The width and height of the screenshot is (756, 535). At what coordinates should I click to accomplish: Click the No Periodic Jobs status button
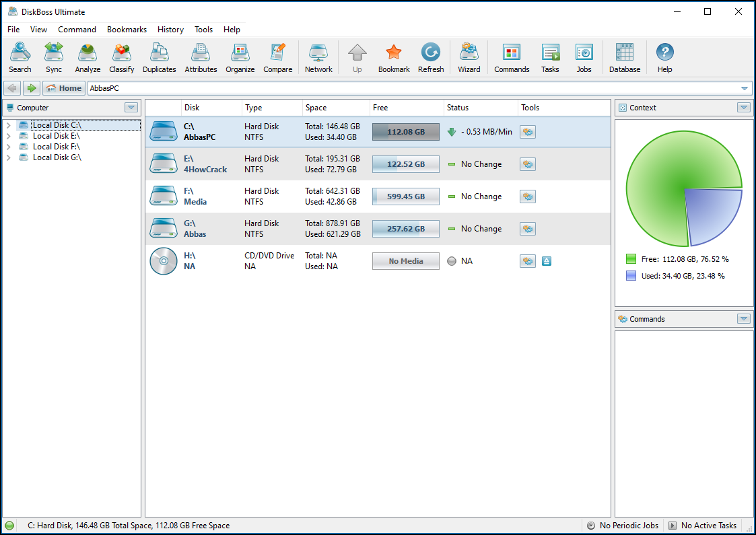[x=623, y=526]
